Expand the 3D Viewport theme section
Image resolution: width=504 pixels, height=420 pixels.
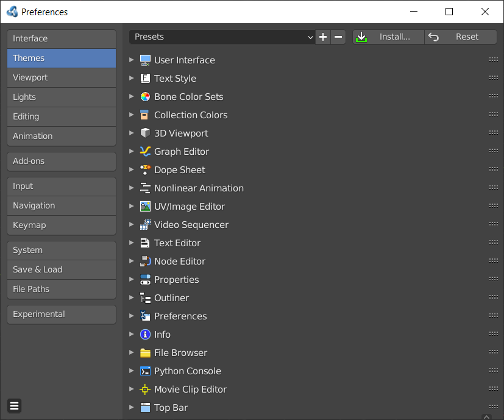(x=131, y=133)
